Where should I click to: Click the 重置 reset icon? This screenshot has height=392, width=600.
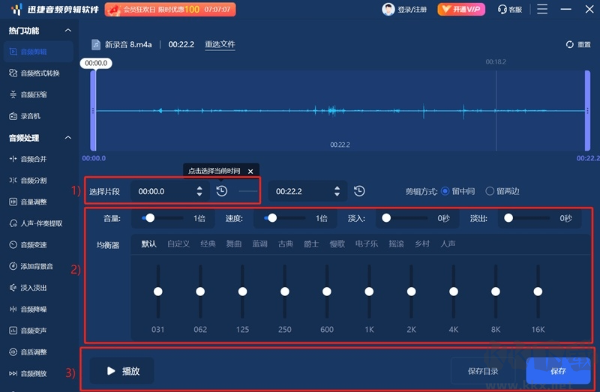[x=570, y=44]
